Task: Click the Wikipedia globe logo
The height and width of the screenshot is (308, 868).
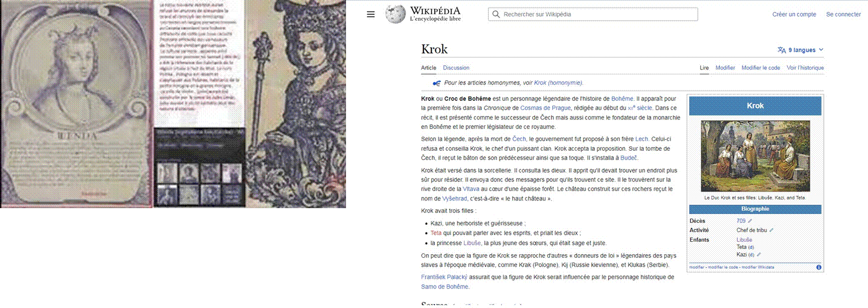Action: coord(395,14)
